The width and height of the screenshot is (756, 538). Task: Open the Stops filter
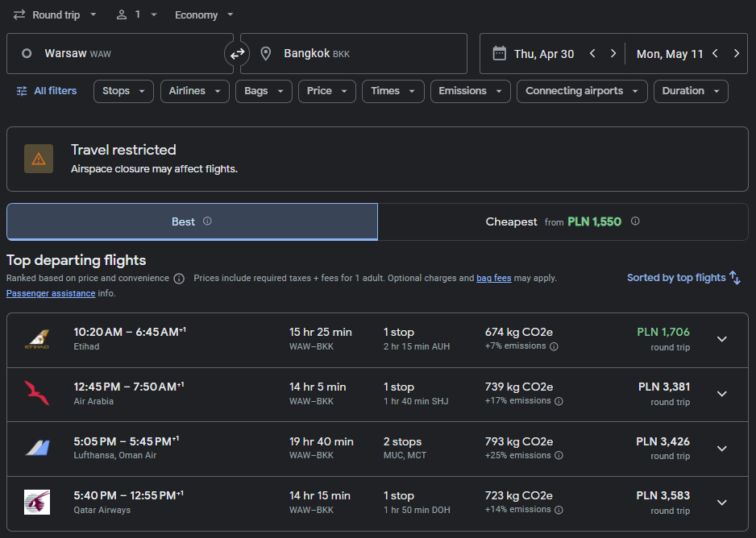tap(123, 91)
